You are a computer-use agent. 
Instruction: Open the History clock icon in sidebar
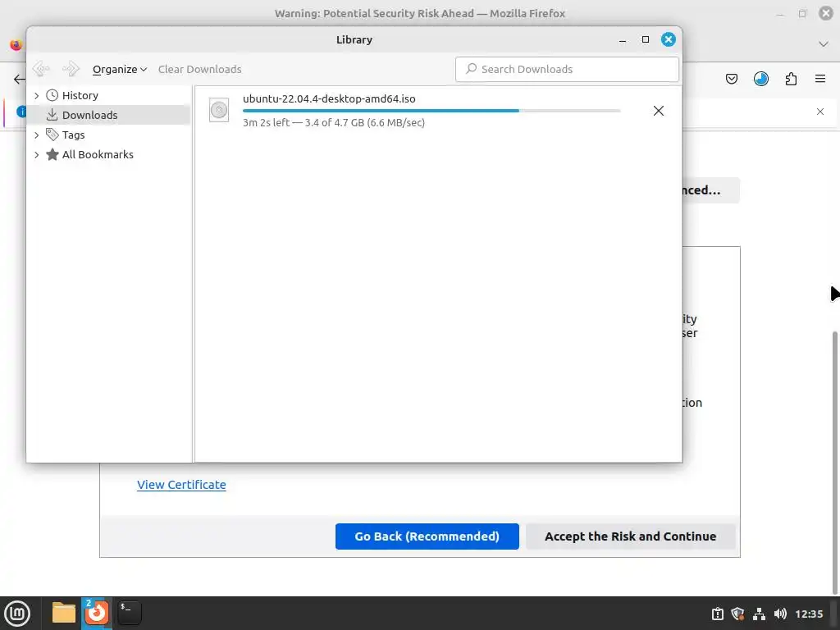coord(52,95)
